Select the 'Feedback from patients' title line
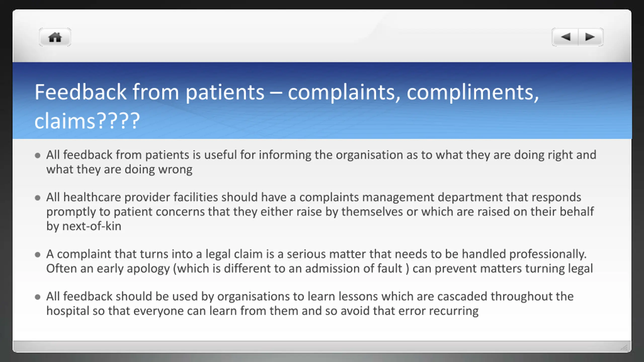Viewport: 644px width, 362px height. tap(287, 93)
